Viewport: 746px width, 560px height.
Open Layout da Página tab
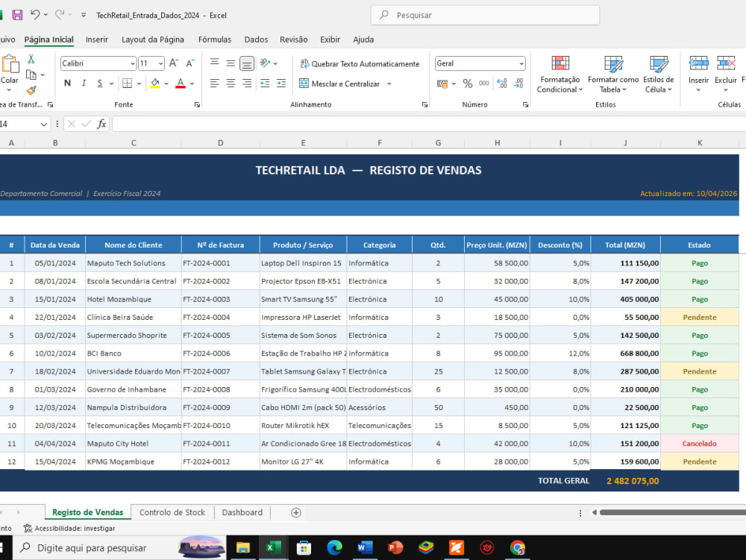153,40
